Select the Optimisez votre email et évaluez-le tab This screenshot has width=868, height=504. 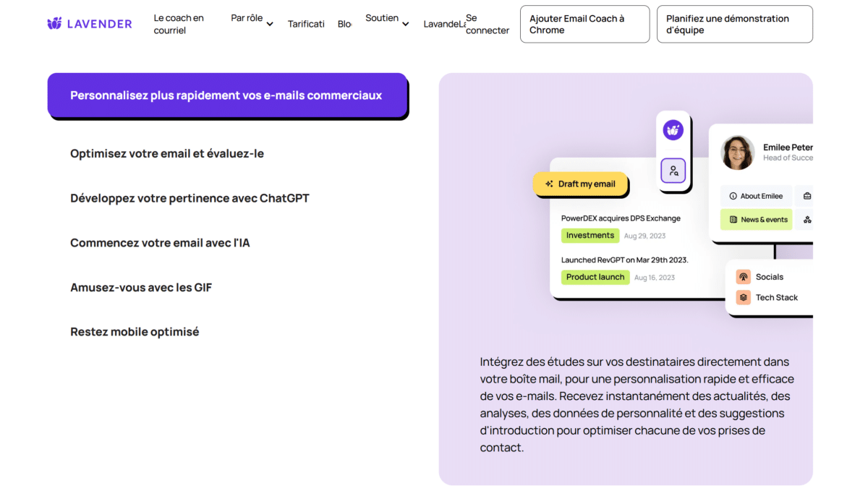pos(167,153)
